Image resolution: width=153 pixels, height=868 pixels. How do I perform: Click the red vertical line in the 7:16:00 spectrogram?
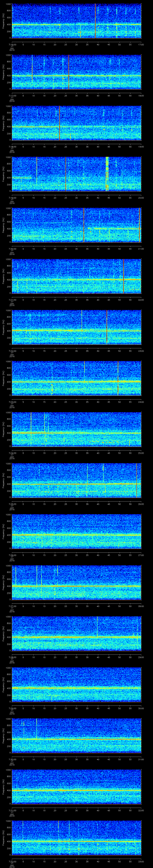[95, 21]
